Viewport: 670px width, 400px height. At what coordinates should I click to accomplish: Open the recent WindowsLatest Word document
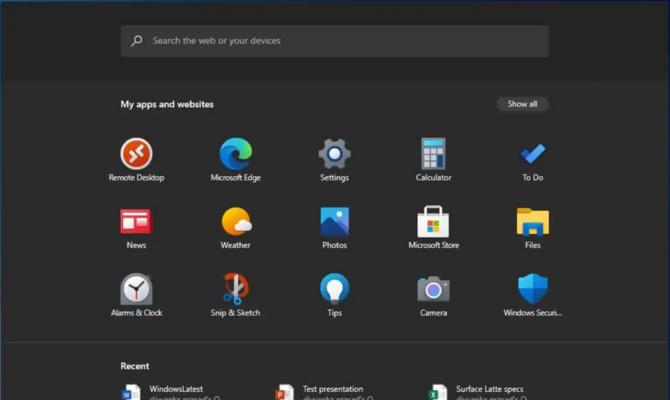click(171, 392)
